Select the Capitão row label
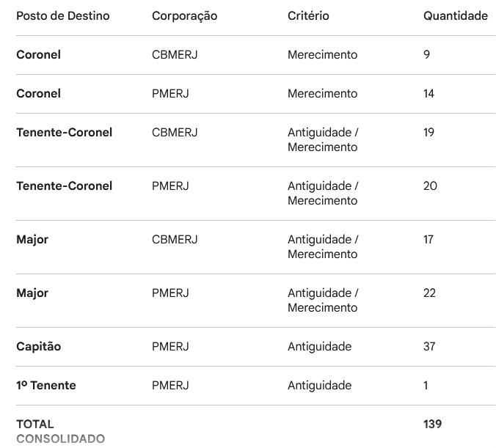 38,346
